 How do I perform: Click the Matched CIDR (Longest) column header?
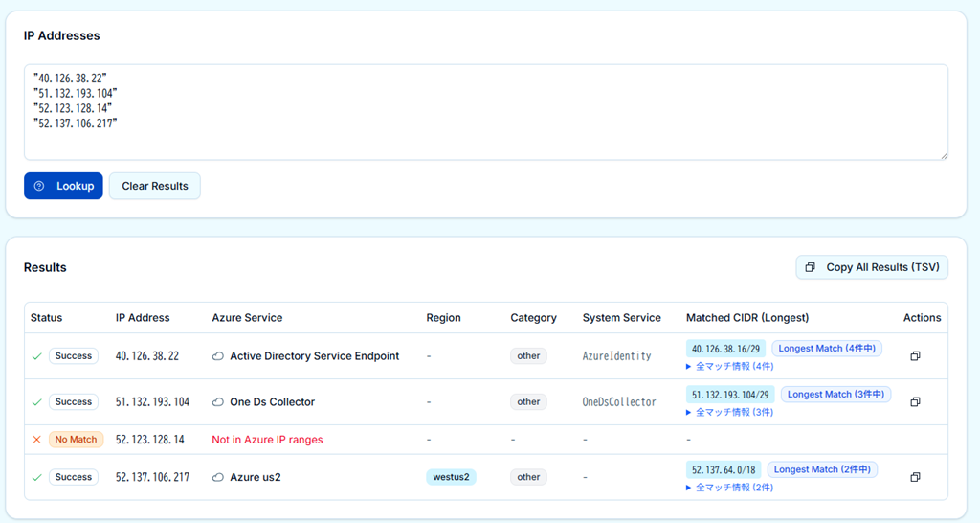point(746,318)
